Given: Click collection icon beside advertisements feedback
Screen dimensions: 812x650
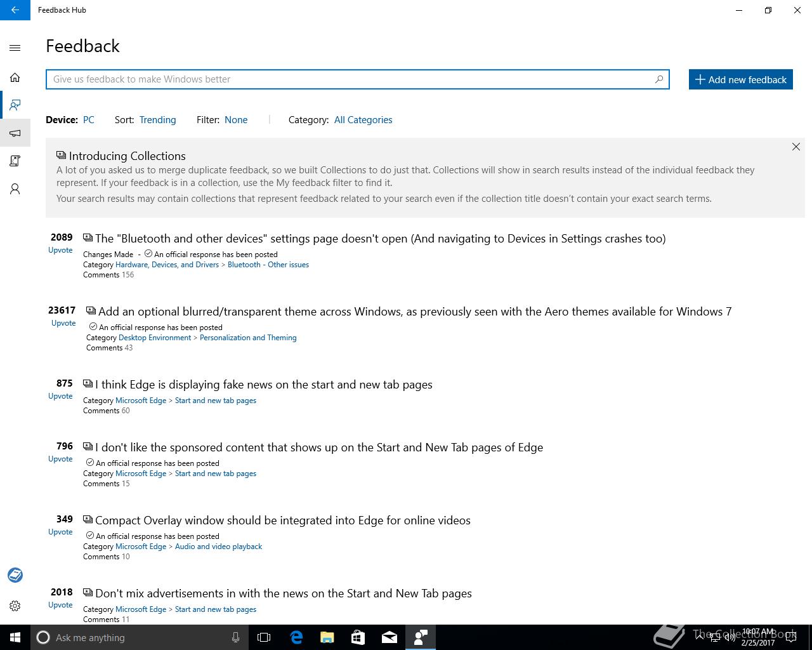Looking at the screenshot, I should 88,593.
